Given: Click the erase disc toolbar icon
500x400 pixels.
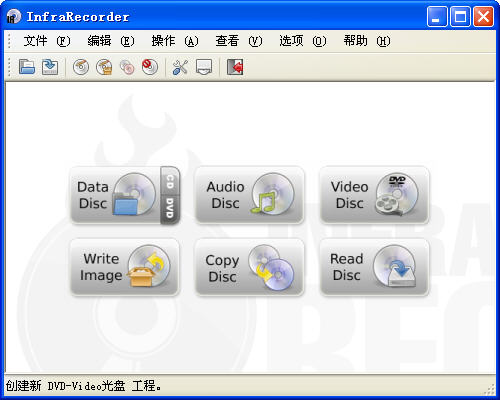Looking at the screenshot, I should (x=150, y=67).
